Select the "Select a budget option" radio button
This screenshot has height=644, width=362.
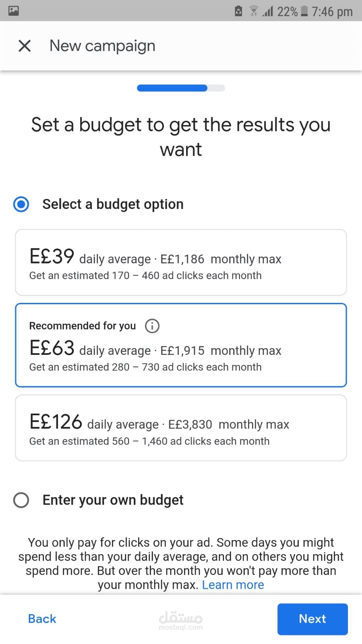(x=21, y=204)
